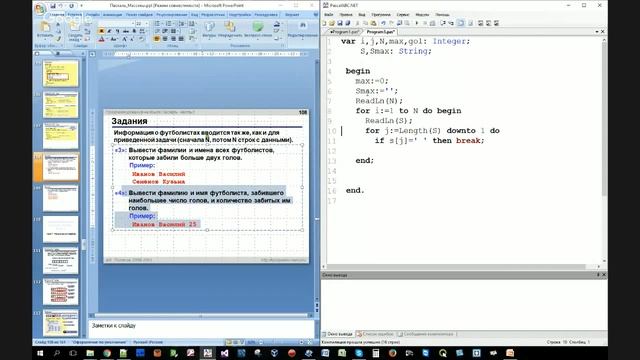640x360 pixels.
Task: Close the output window panel
Action: (x=604, y=275)
